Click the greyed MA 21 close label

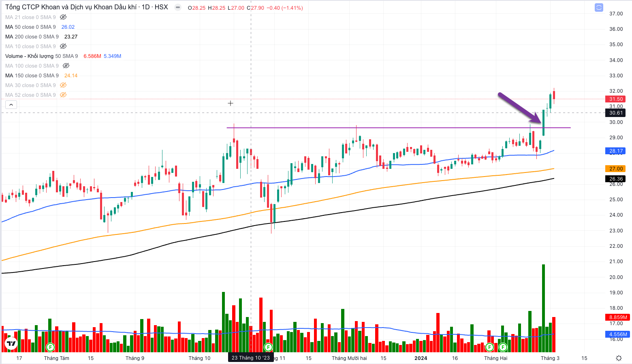pos(30,17)
